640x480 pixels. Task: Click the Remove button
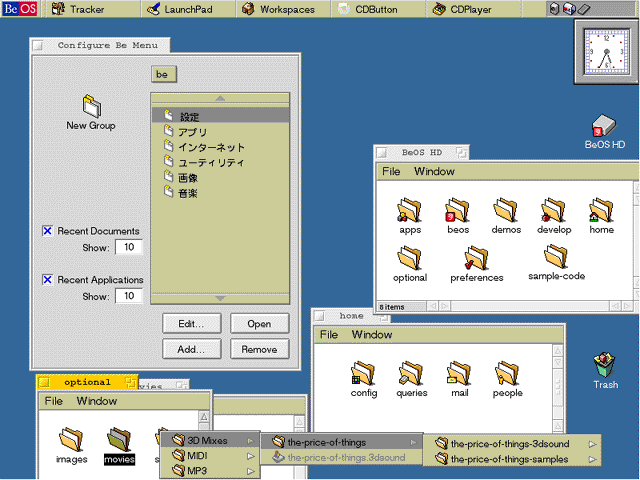[260, 349]
